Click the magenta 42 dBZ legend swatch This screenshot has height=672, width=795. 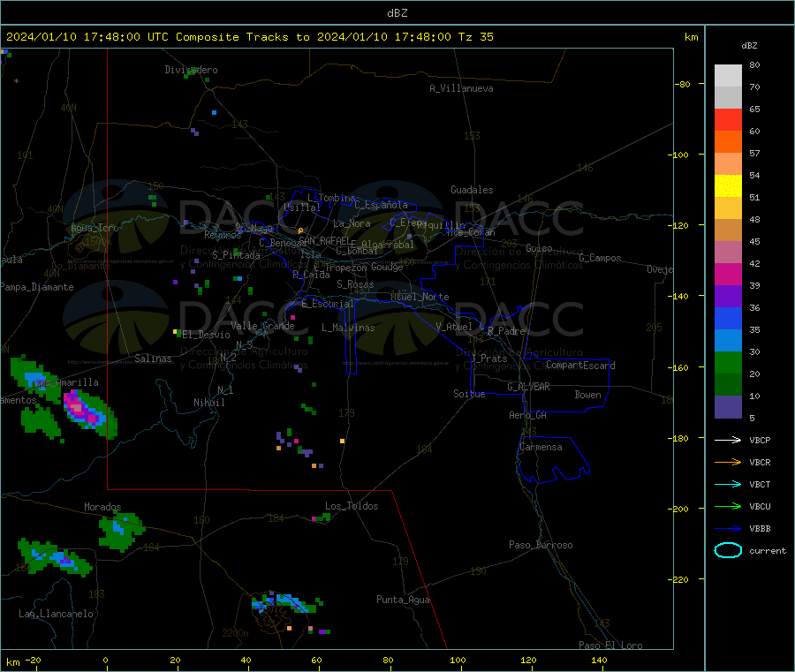coord(728,274)
